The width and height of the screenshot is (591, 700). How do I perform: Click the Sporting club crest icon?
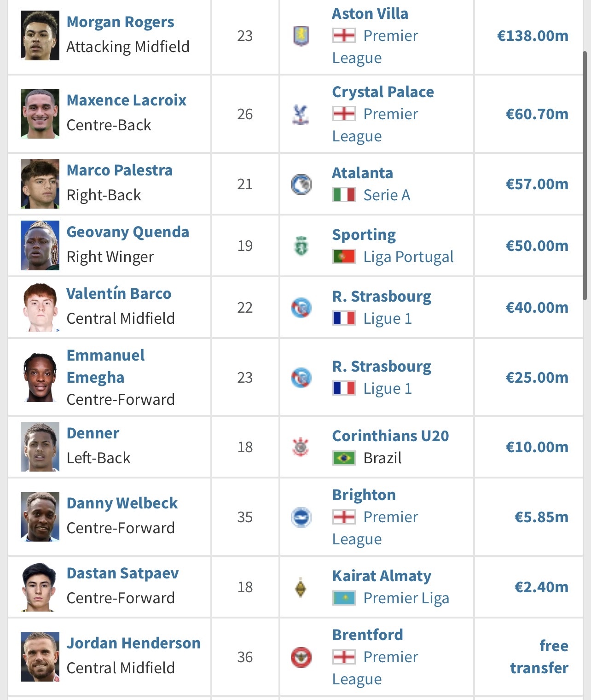[x=301, y=246]
